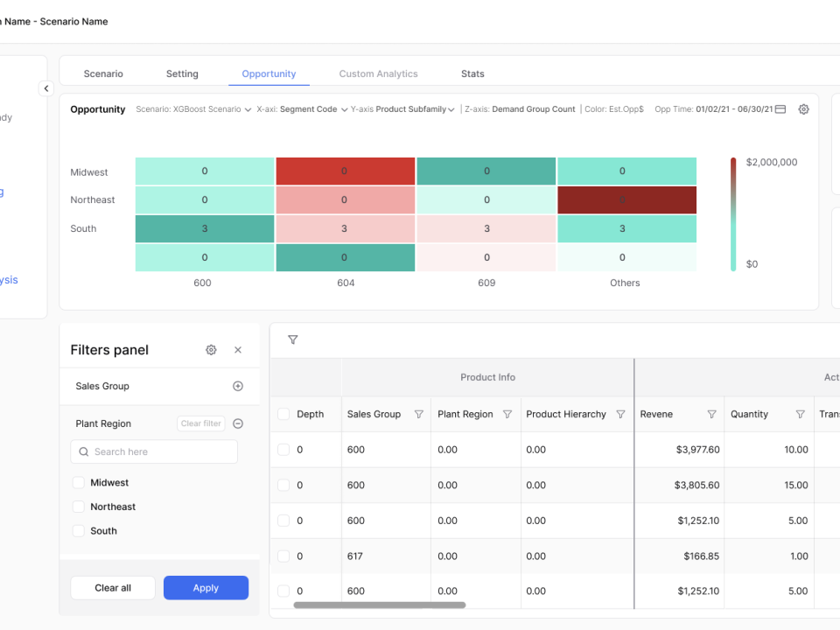Expand Sales Group filter with plus icon
Viewport: 840px width, 630px height.
click(x=238, y=386)
